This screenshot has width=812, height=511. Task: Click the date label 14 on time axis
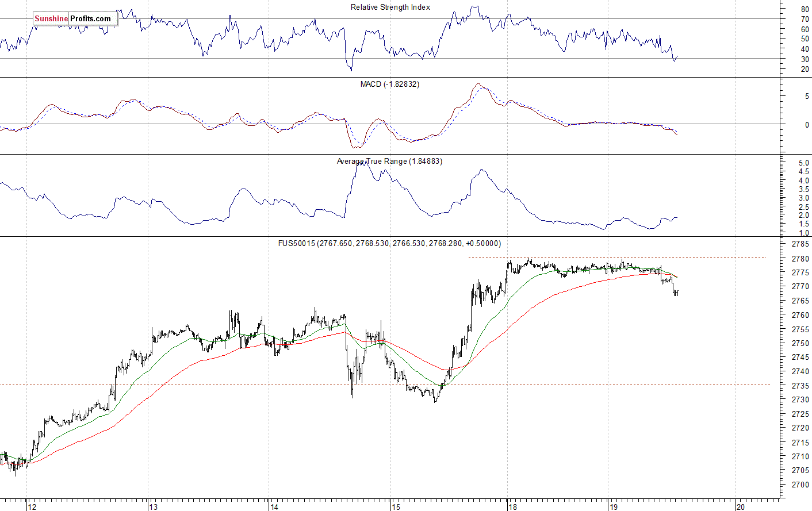[274, 506]
